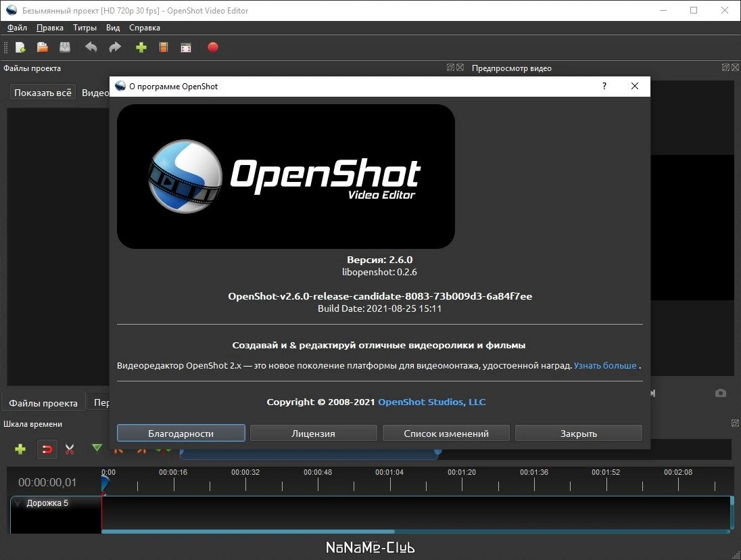This screenshot has height=560, width=741.
Task: Save current frame using the camera icon
Action: click(x=720, y=393)
